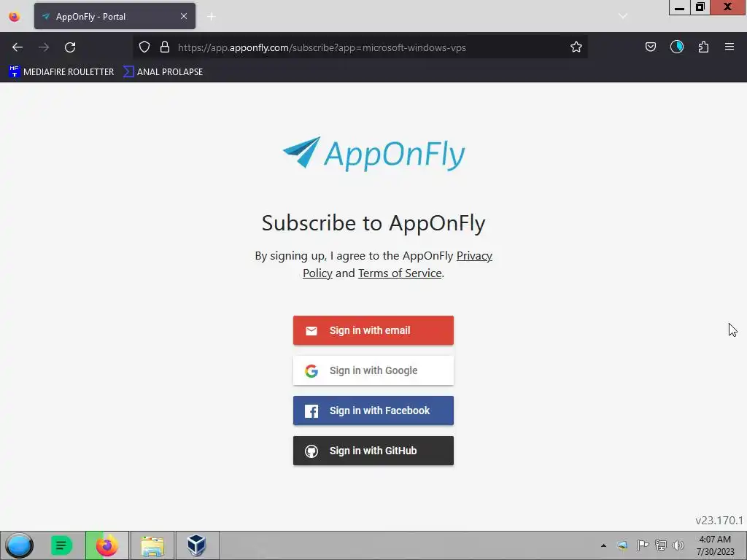
Task: Click the tray icon left of the flag
Action: [623, 545]
